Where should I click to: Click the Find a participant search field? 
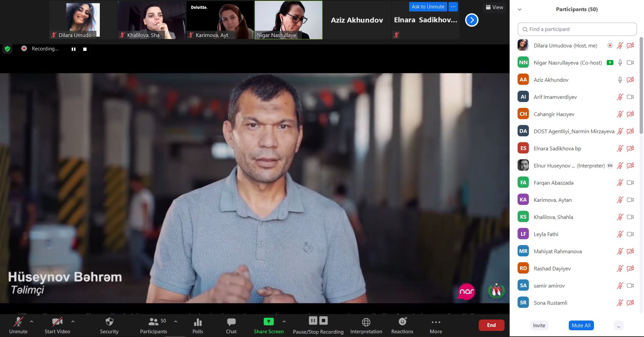click(577, 29)
